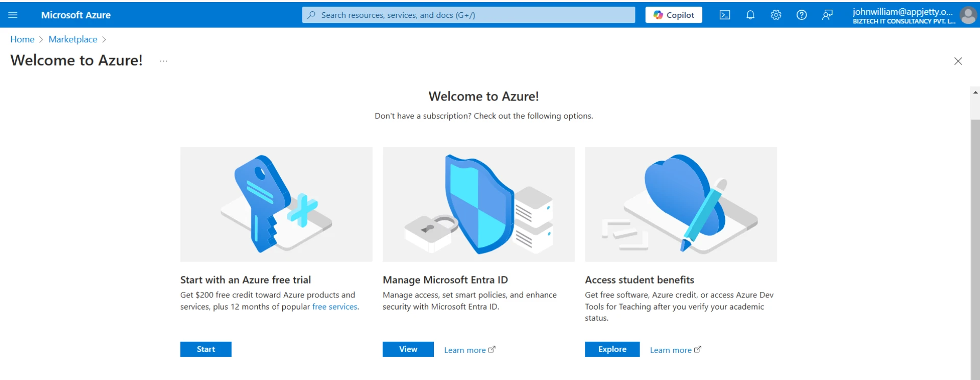Select the Manage Microsoft Entra ID shield illustration
Image resolution: width=980 pixels, height=380 pixels.
point(478,204)
